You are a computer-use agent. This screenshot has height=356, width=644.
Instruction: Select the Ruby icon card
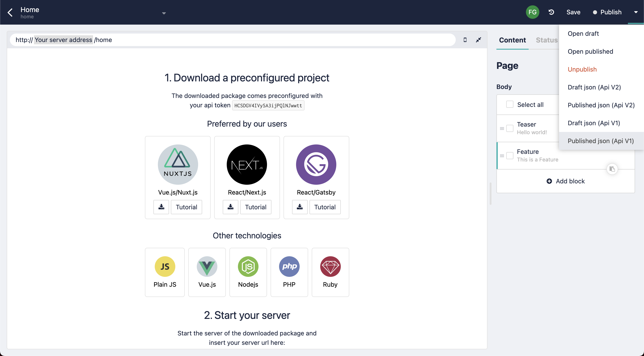pyautogui.click(x=330, y=272)
